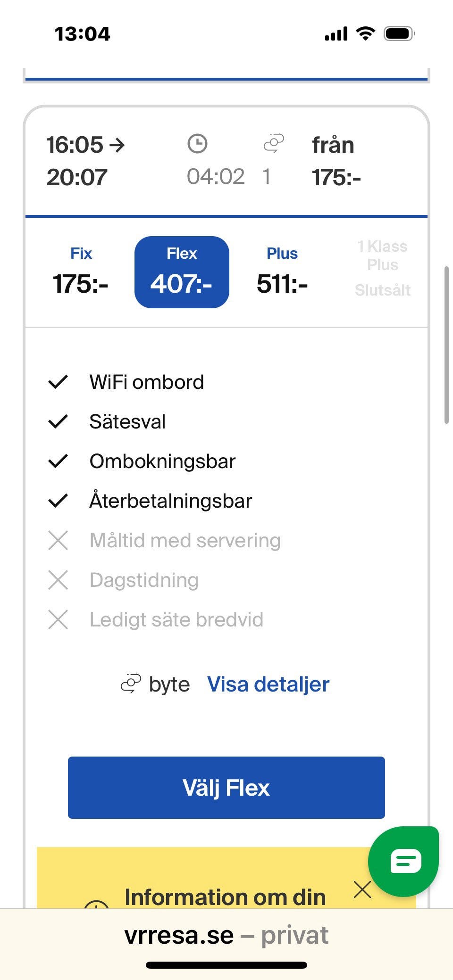Expand trip details via Visa detaljer
Screen dimensions: 453x980
click(x=268, y=684)
